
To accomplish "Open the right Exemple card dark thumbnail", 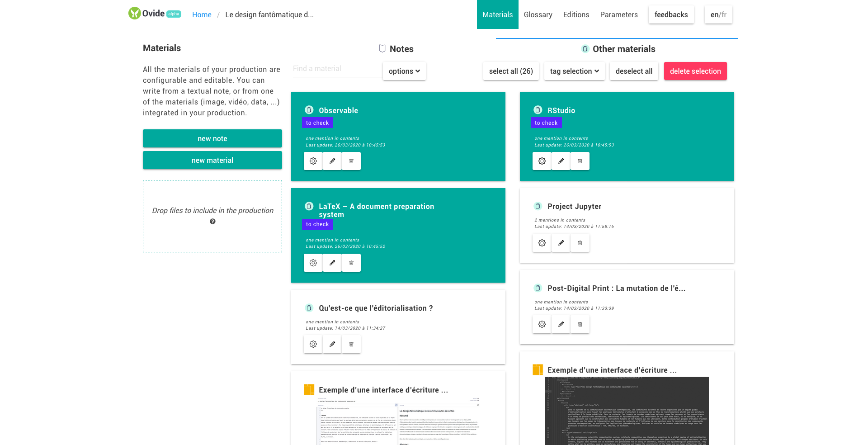I will 627,411.
